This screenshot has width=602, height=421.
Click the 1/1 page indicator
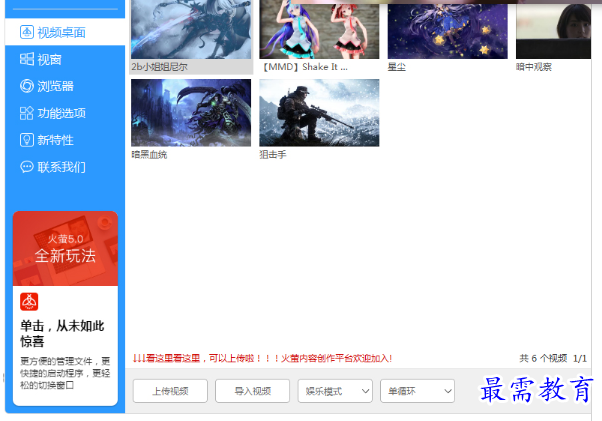click(x=580, y=358)
